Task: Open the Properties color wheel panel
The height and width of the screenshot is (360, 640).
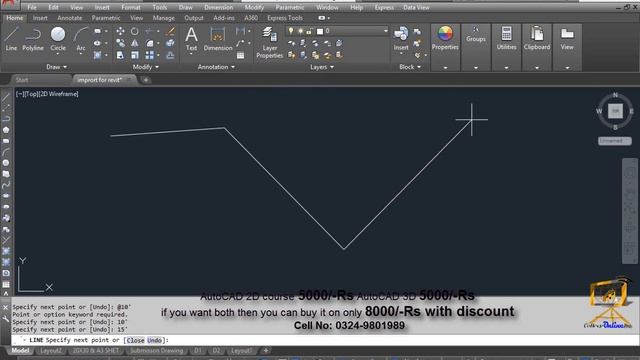Action: point(445,38)
